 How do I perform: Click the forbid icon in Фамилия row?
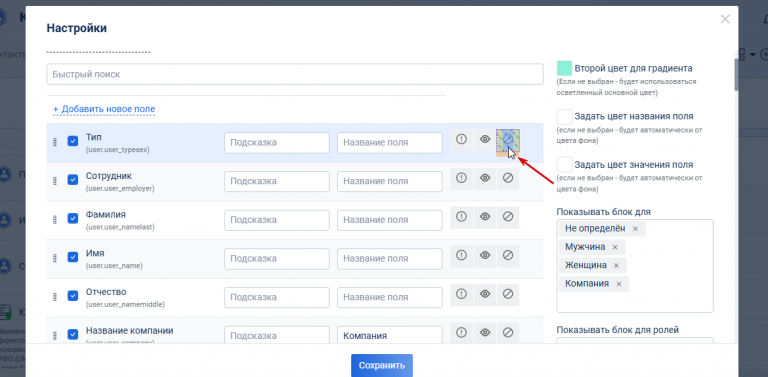(x=508, y=217)
